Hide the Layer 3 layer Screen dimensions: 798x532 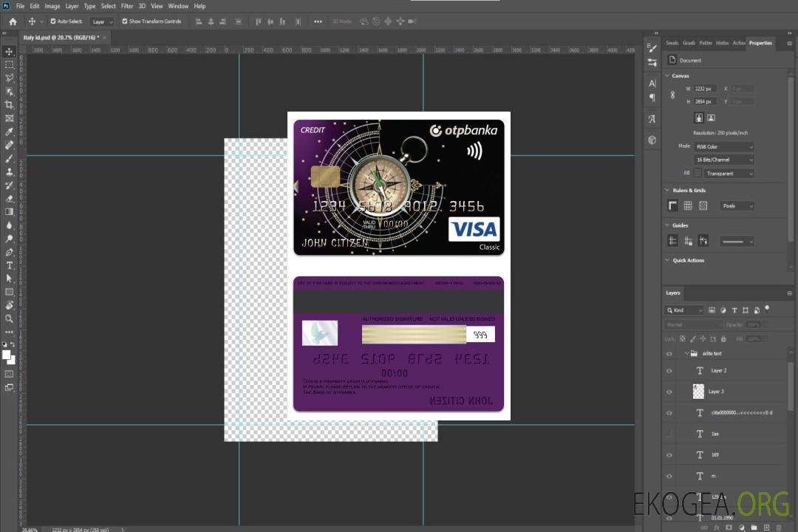pos(669,392)
